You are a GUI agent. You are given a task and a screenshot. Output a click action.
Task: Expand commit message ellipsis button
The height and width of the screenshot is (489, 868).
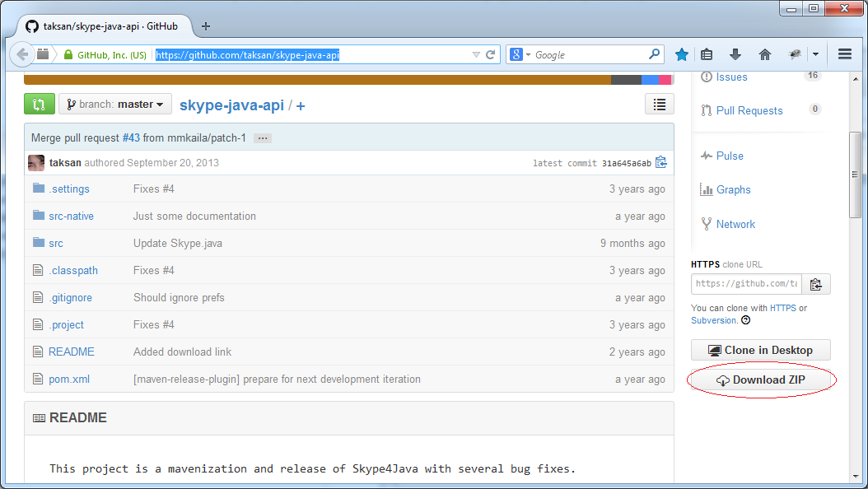coord(263,138)
